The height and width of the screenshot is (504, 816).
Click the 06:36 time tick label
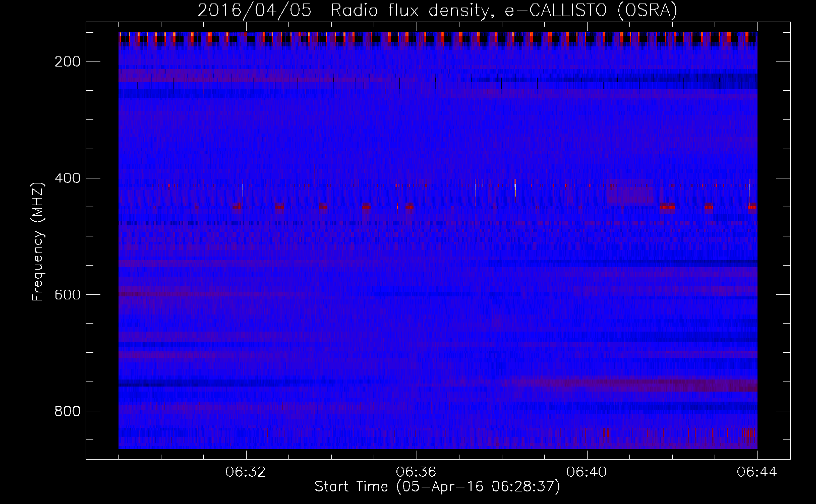pos(416,472)
